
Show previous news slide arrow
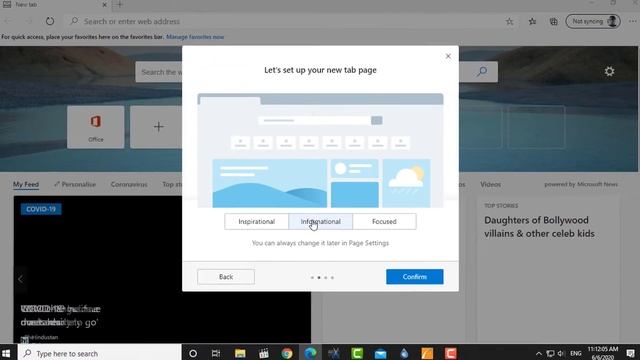click(20, 279)
